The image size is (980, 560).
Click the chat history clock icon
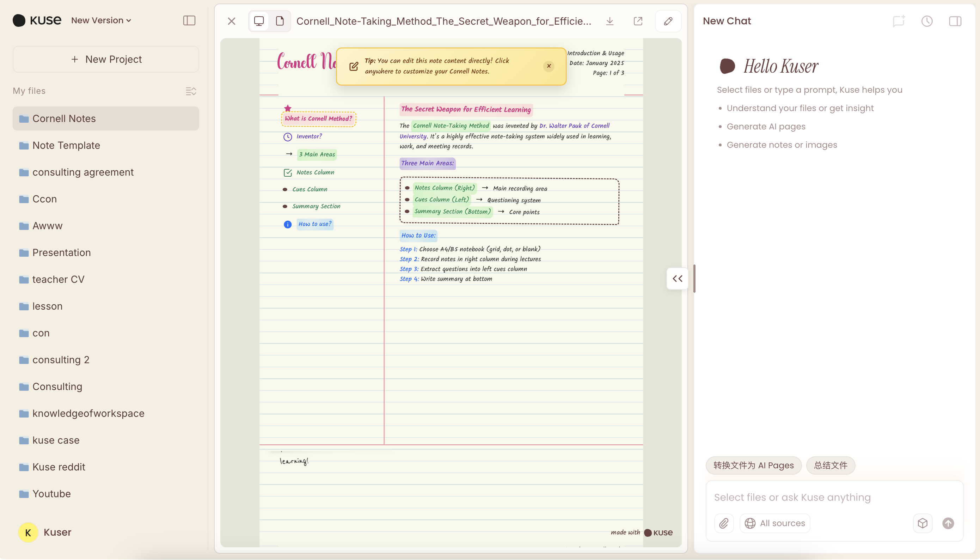tap(927, 21)
